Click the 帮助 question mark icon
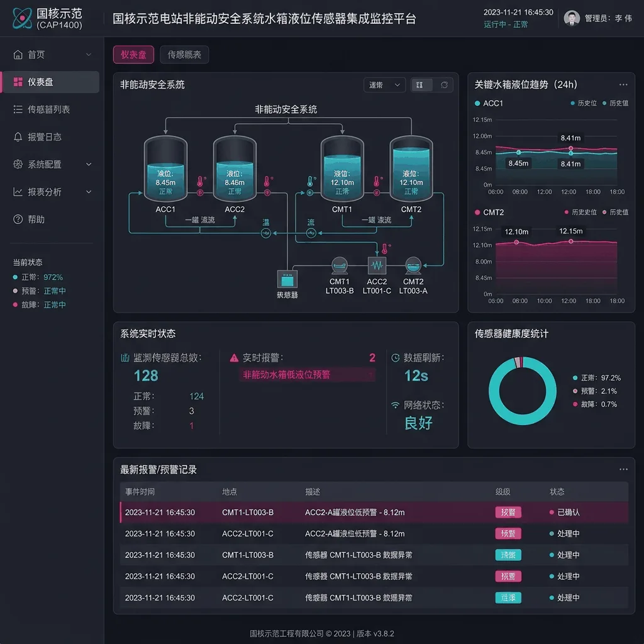 pos(18,219)
